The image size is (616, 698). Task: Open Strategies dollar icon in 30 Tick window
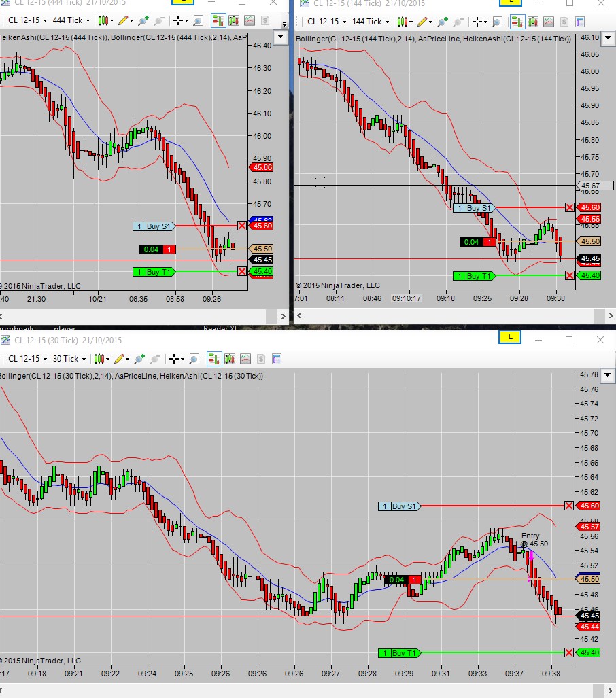261,359
